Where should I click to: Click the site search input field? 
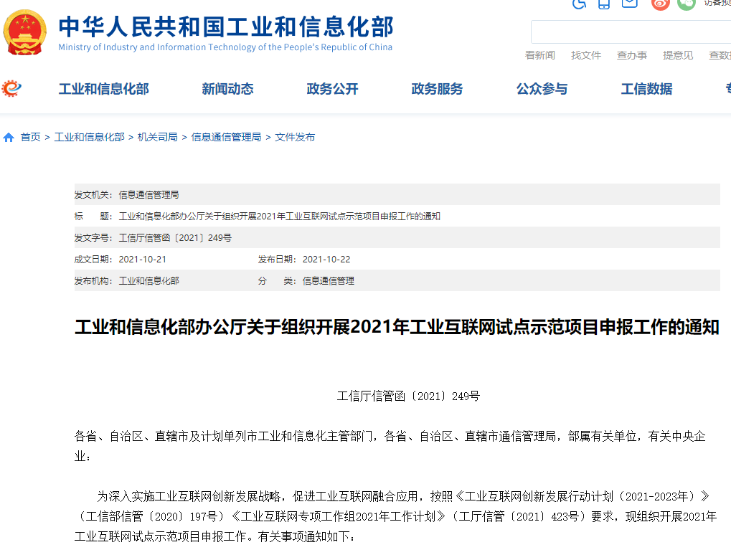click(630, 32)
